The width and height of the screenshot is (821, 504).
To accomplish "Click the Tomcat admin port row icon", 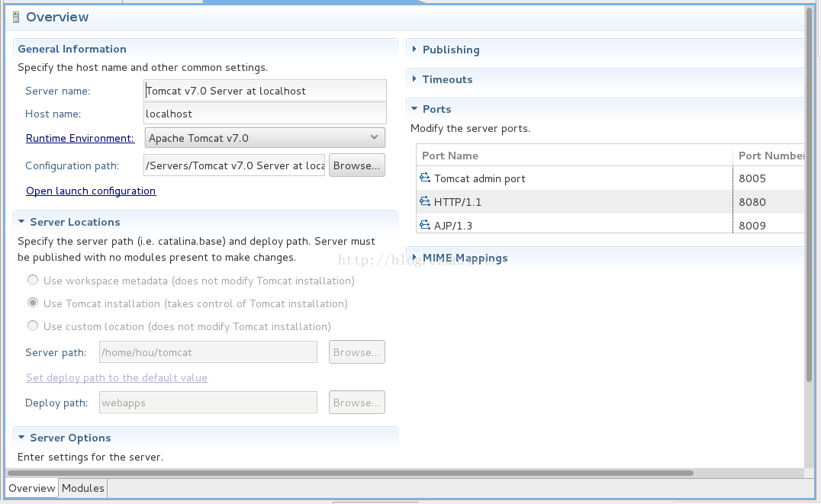I will tap(425, 178).
